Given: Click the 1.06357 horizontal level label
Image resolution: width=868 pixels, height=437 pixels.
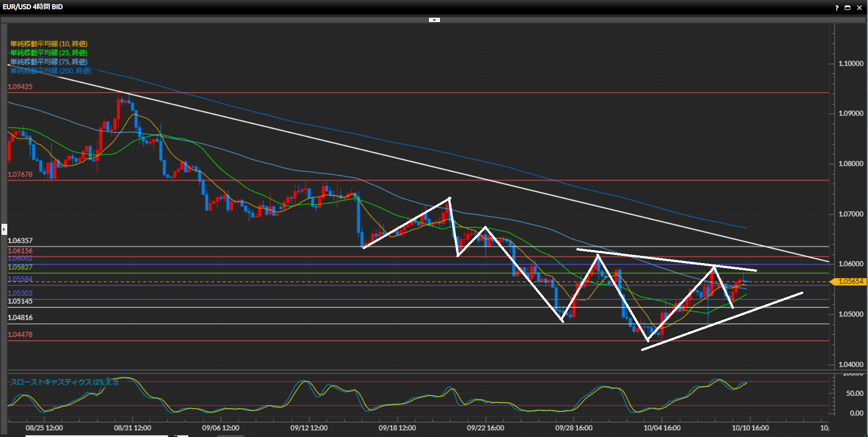Looking at the screenshot, I should [x=20, y=241].
